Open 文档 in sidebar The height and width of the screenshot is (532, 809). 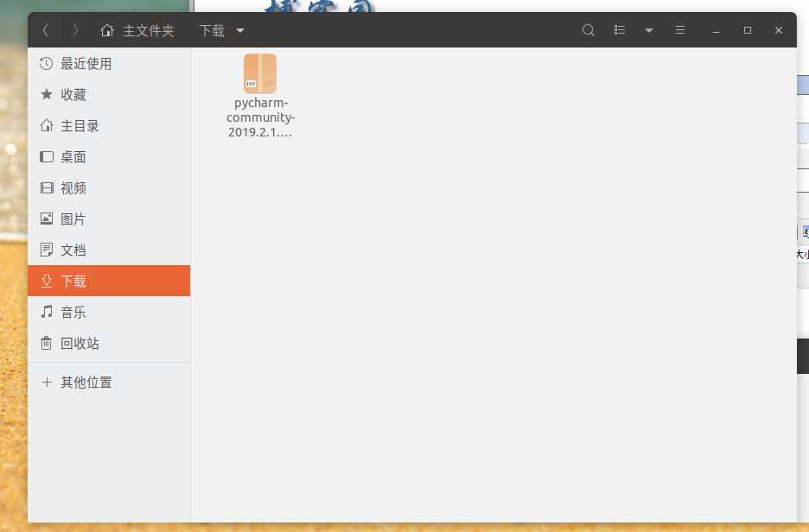click(x=109, y=250)
